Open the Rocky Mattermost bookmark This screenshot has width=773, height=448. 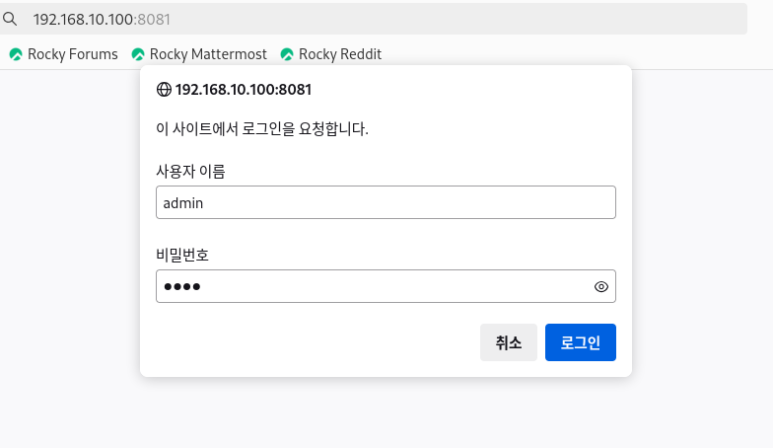200,54
